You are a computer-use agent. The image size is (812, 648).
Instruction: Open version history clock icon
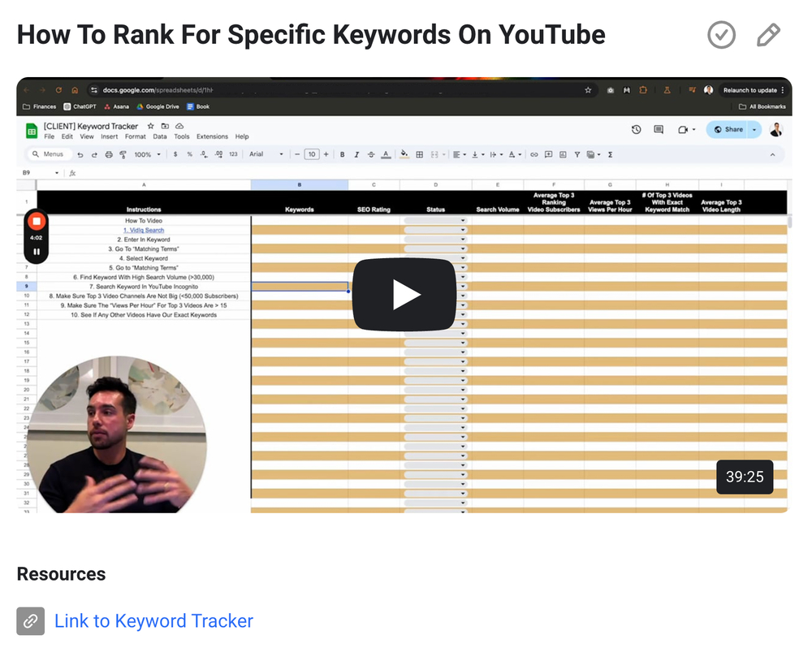637,129
